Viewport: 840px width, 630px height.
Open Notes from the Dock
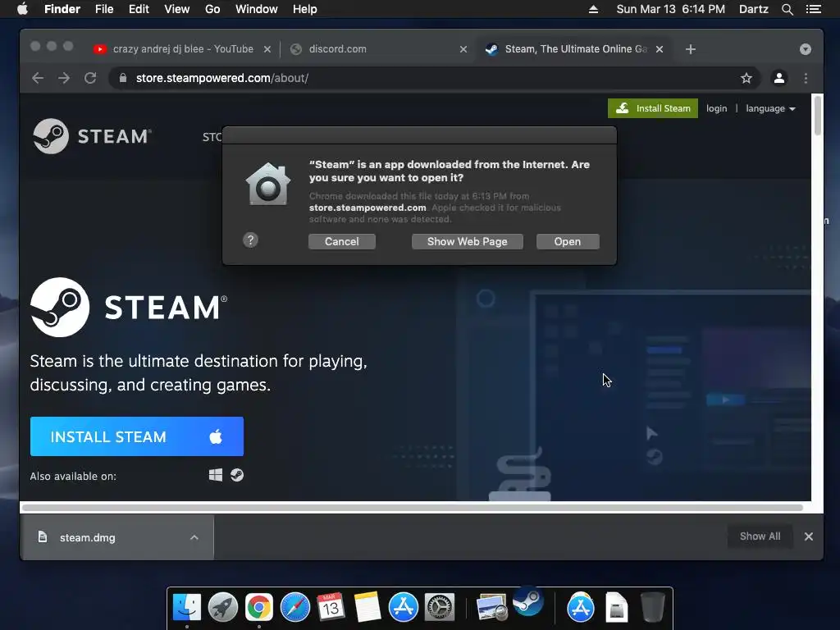[x=367, y=607]
